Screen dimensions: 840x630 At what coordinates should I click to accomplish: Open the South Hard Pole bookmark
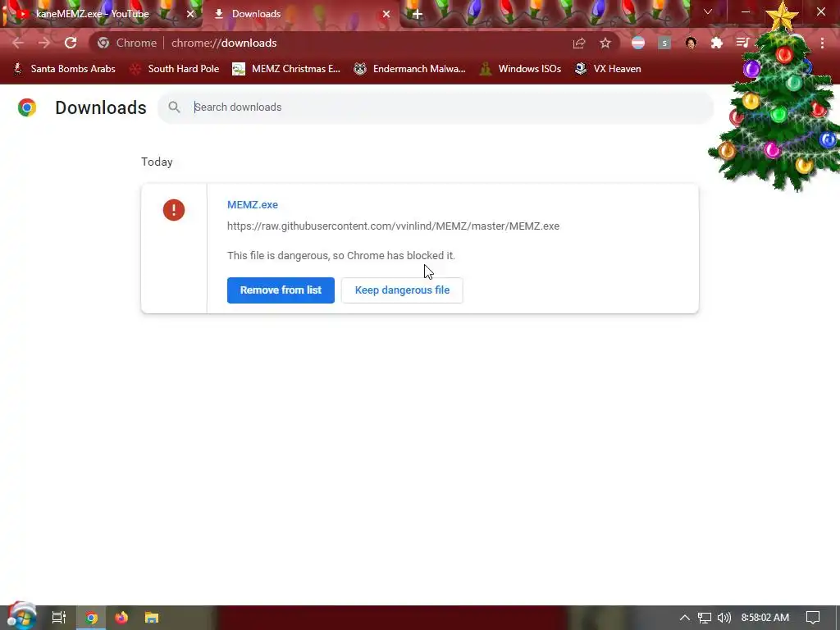(175, 69)
